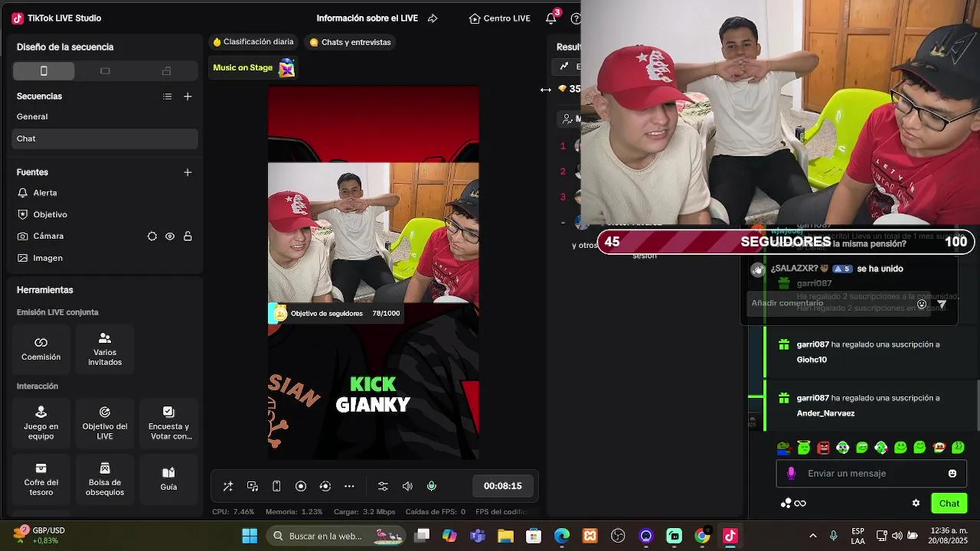Click the ESP LAA language indicator
Image resolution: width=980 pixels, height=551 pixels.
(858, 536)
